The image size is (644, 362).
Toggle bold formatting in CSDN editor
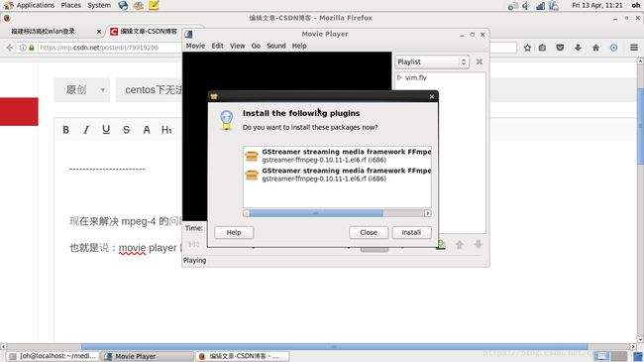pyautogui.click(x=66, y=130)
